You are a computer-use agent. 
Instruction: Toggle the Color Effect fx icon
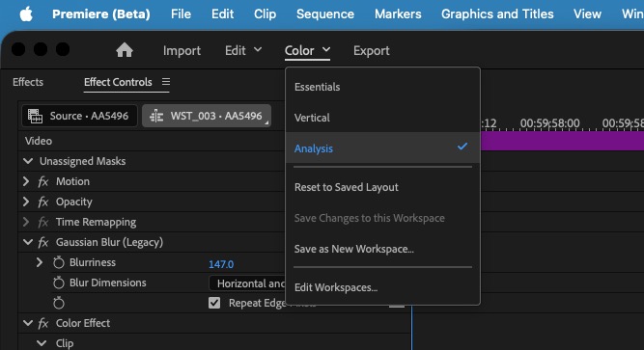click(x=43, y=323)
